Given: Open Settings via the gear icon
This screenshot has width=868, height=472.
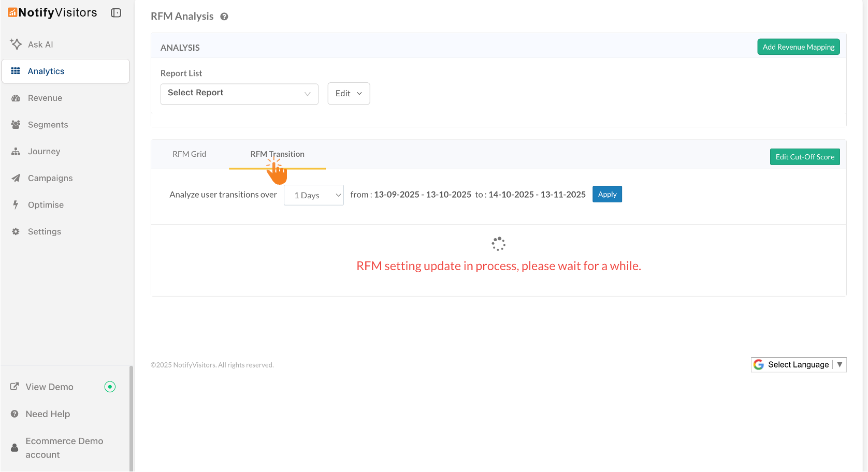Looking at the screenshot, I should pyautogui.click(x=16, y=231).
